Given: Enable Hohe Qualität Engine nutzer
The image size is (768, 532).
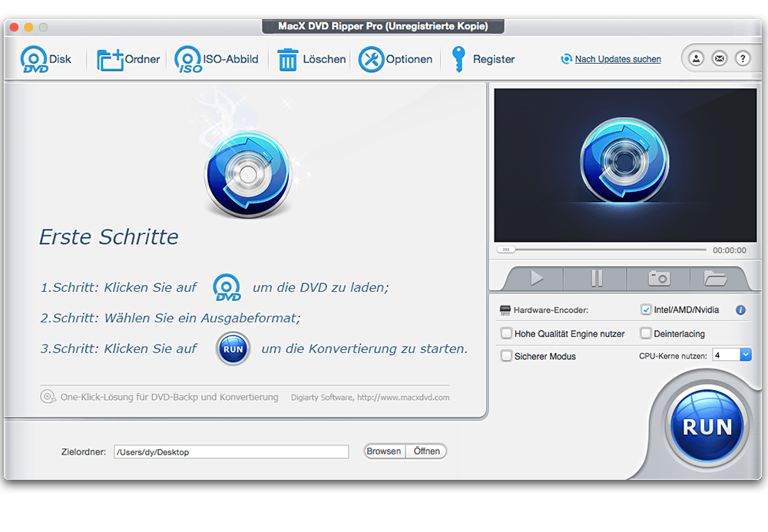Looking at the screenshot, I should pyautogui.click(x=505, y=334).
